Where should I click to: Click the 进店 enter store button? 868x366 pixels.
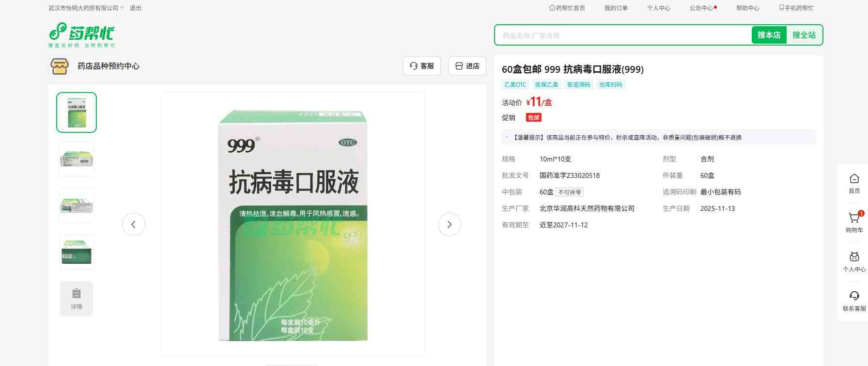[x=467, y=66]
